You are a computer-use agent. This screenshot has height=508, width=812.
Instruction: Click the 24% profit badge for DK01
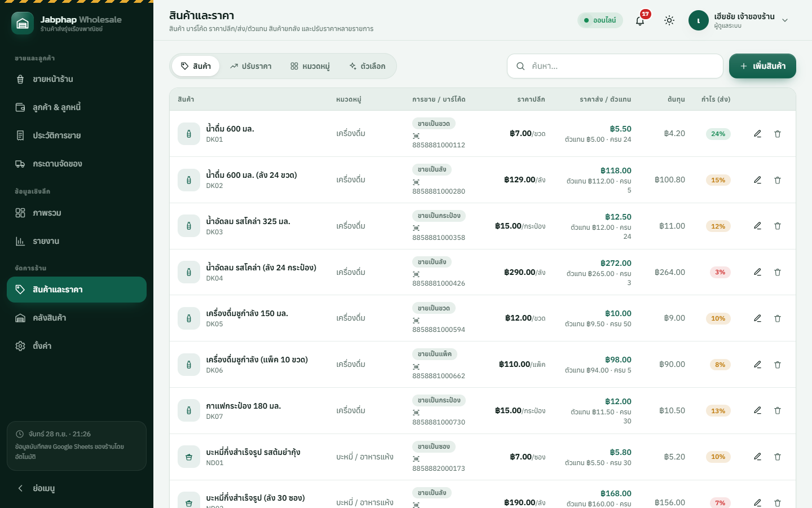click(718, 134)
